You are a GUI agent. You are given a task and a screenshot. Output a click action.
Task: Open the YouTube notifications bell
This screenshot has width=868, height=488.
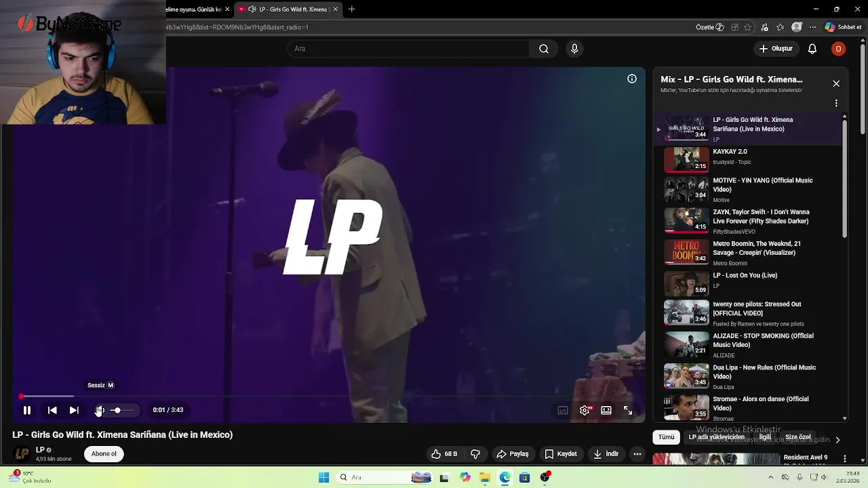(x=812, y=49)
